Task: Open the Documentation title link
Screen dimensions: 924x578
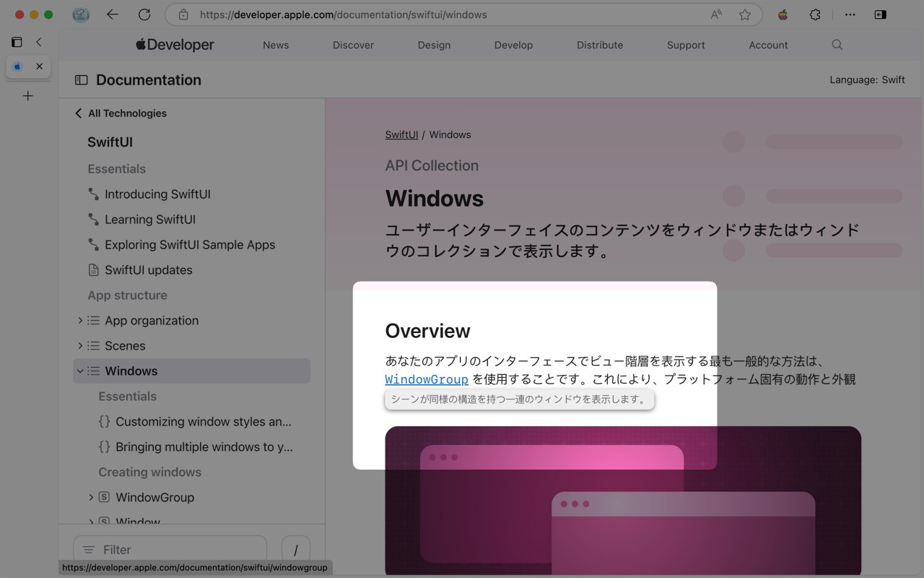Action: tap(149, 80)
